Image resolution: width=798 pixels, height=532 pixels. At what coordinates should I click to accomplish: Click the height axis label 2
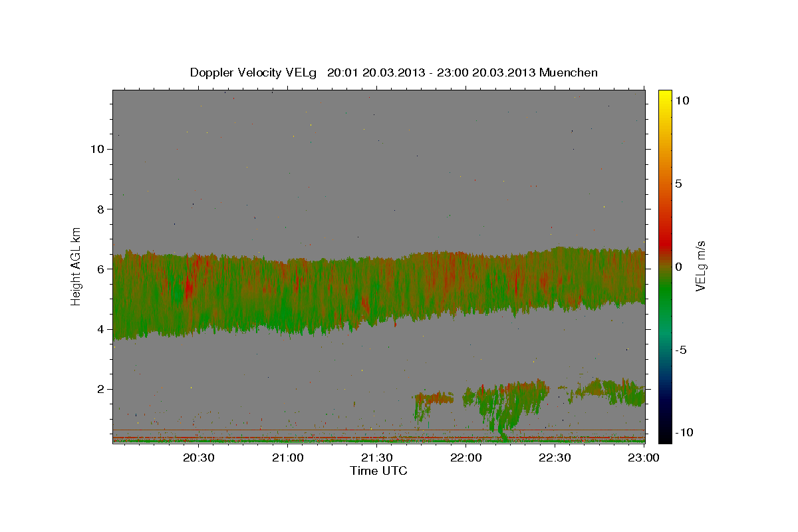tap(101, 389)
